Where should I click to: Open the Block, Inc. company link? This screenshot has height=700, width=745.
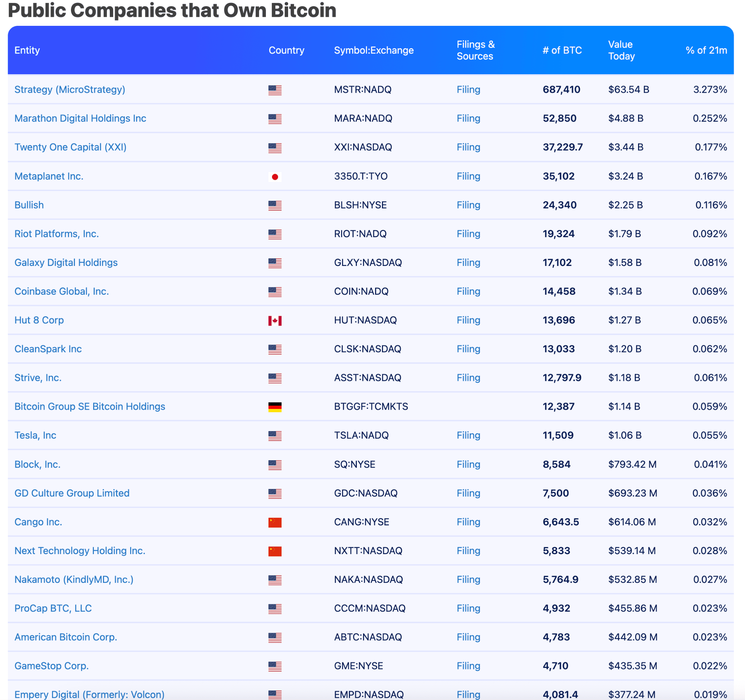pos(37,464)
